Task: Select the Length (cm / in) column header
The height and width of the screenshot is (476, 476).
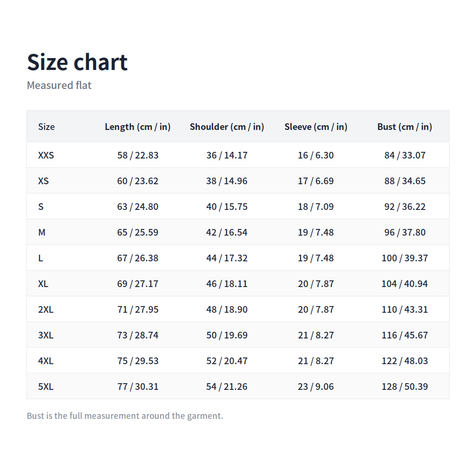Action: point(138,127)
